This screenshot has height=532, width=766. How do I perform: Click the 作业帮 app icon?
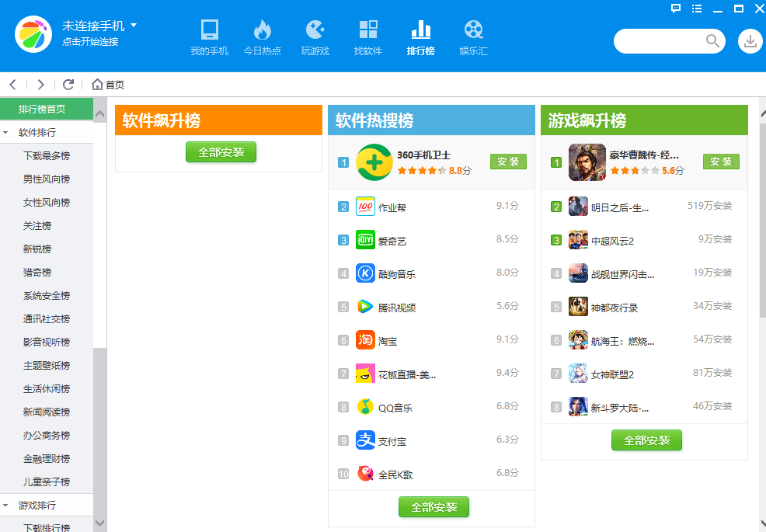[x=365, y=207]
